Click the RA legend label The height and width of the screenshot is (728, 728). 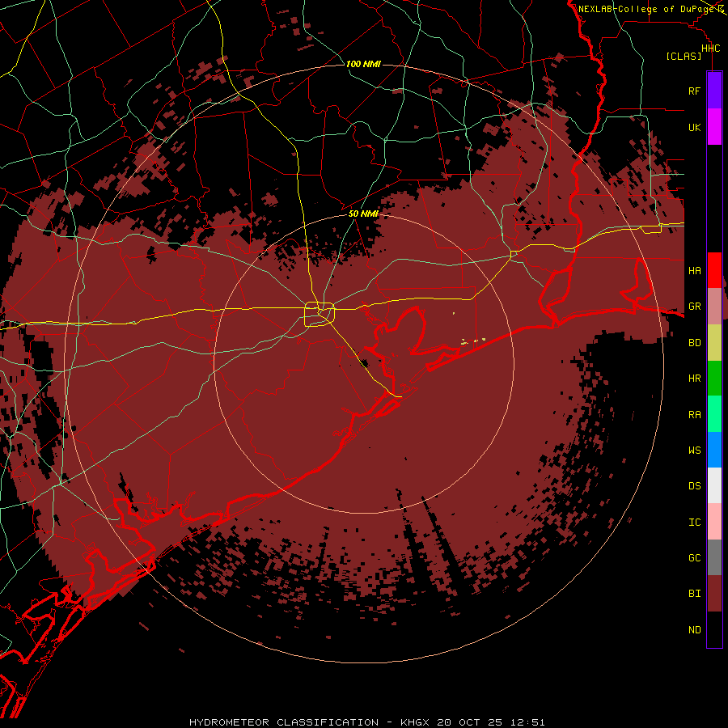(694, 415)
